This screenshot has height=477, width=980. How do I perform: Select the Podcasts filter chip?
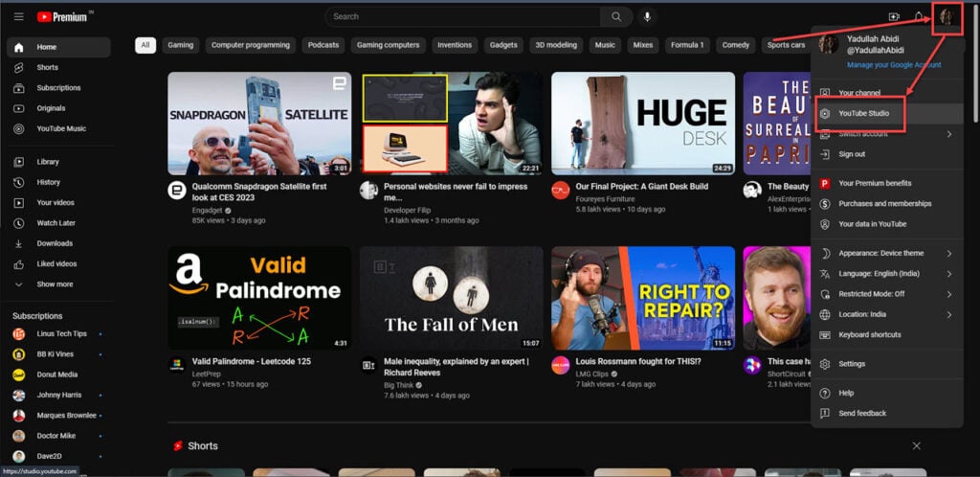point(323,45)
